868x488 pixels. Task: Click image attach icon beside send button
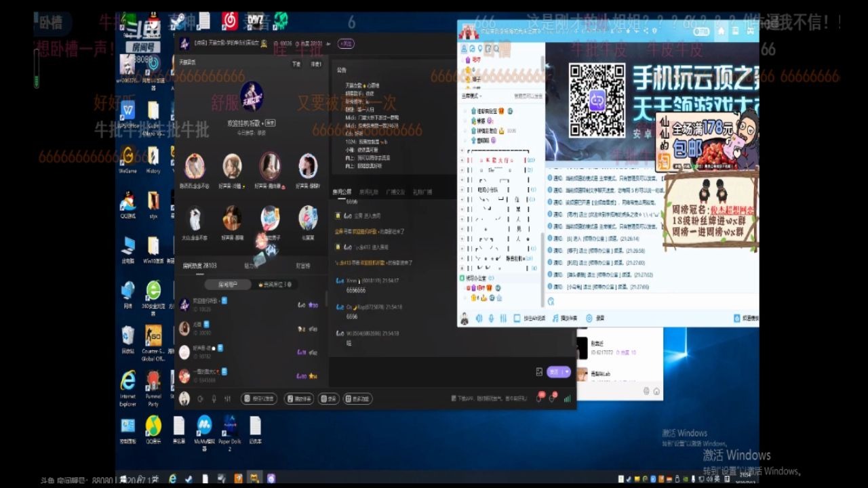(539, 371)
